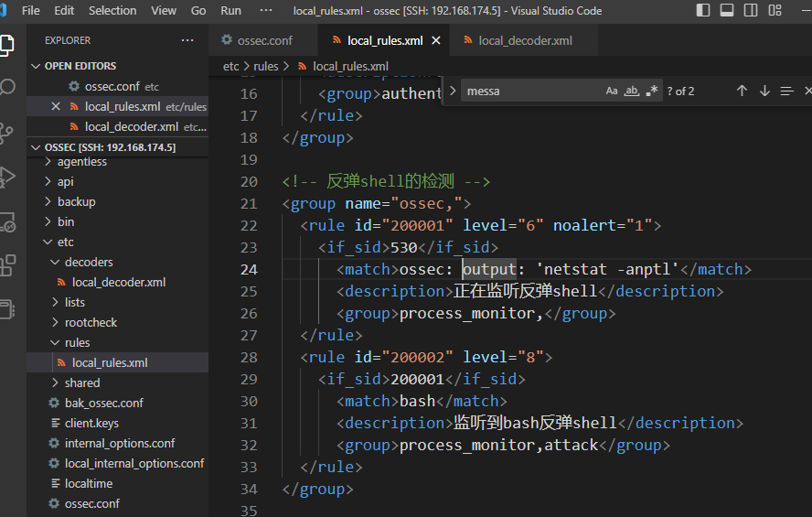Viewport: 812px width, 517px height.
Task: Expand the Replace toggle in find widget
Action: 453,91
